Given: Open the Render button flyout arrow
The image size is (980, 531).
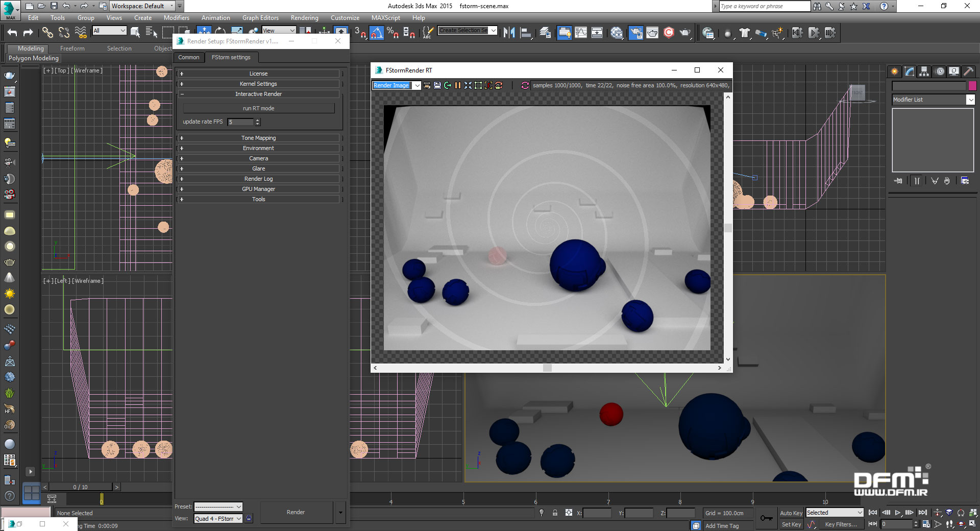Looking at the screenshot, I should pyautogui.click(x=340, y=512).
